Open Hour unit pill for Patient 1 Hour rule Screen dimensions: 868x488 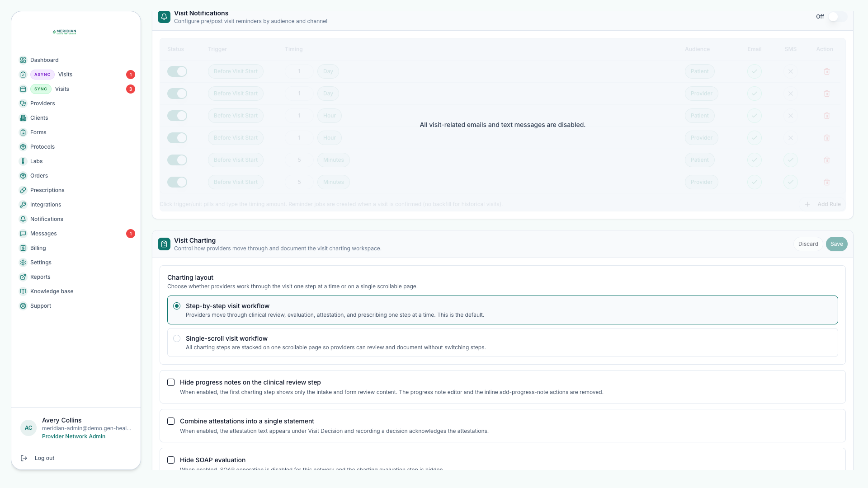330,116
